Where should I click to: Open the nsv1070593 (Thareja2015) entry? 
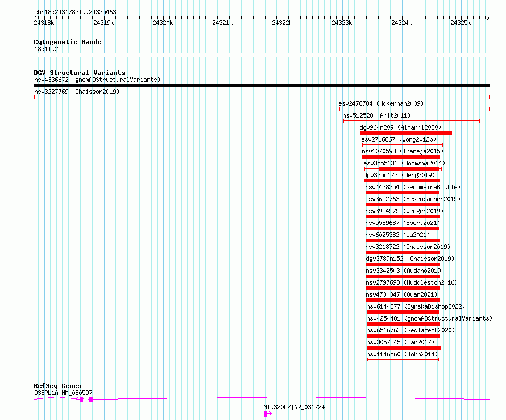click(x=403, y=151)
